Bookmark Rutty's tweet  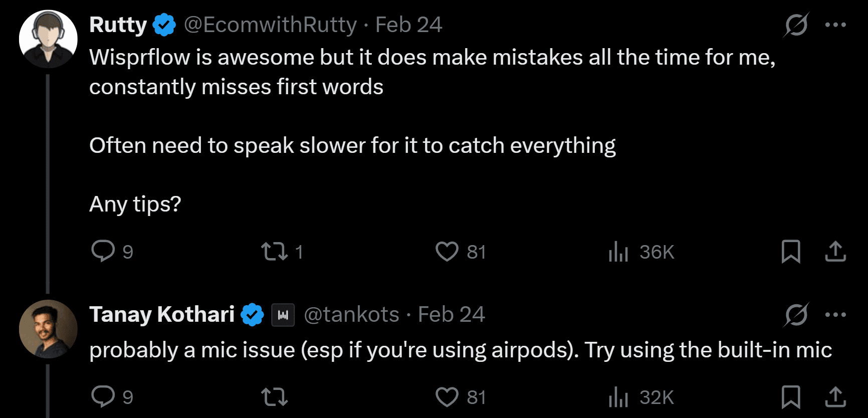click(791, 252)
